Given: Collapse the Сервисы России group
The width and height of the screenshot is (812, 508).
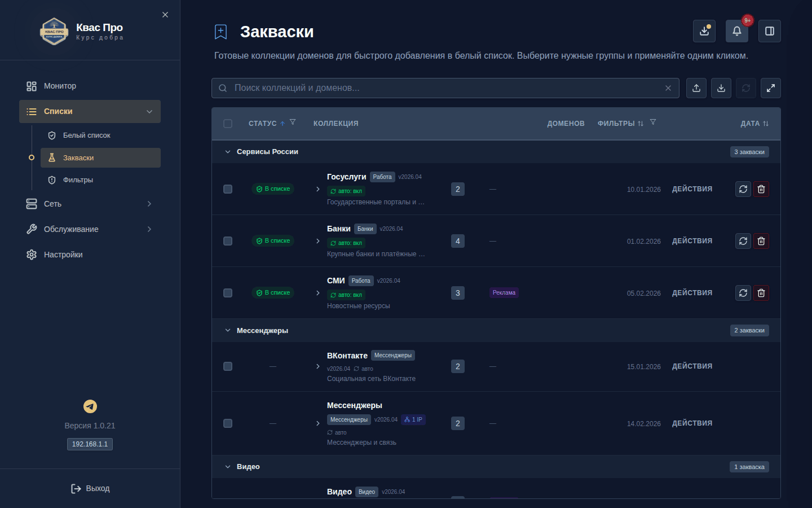Looking at the screenshot, I should [x=228, y=152].
